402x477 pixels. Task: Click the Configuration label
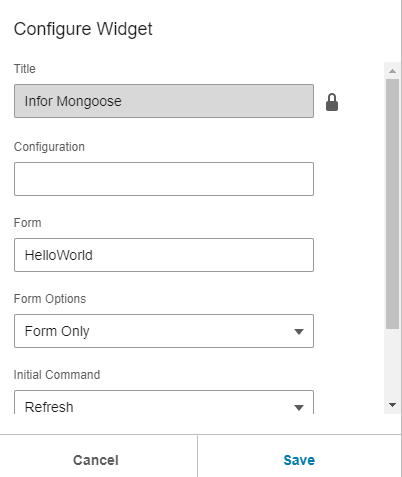click(49, 147)
